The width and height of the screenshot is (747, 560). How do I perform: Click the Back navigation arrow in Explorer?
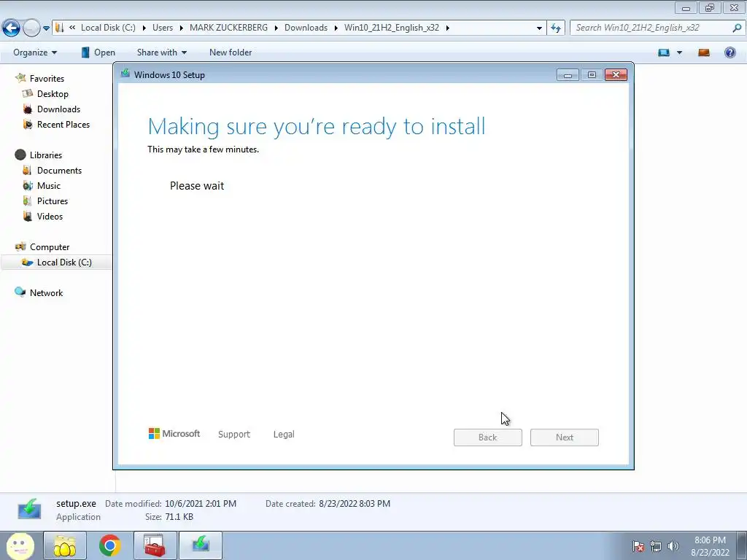coord(11,28)
